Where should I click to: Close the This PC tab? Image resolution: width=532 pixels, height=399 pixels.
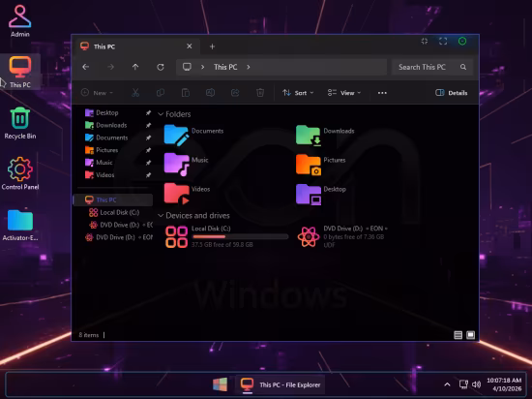[x=190, y=46]
